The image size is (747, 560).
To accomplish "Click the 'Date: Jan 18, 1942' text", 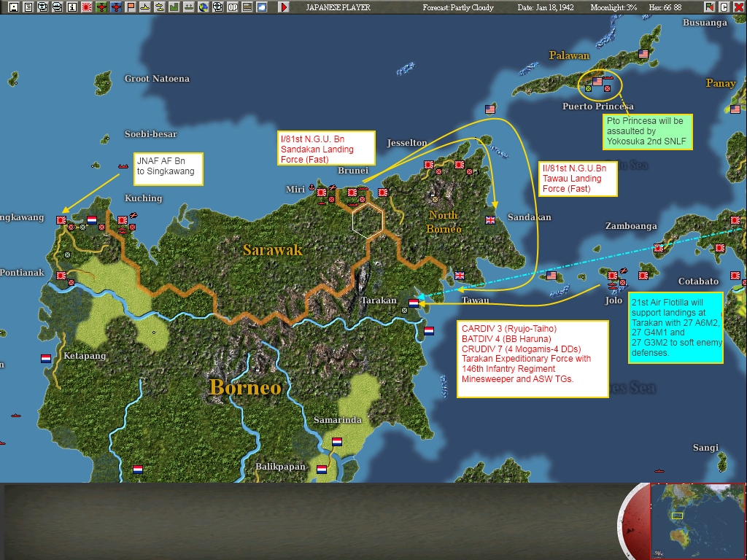I will click(546, 7).
